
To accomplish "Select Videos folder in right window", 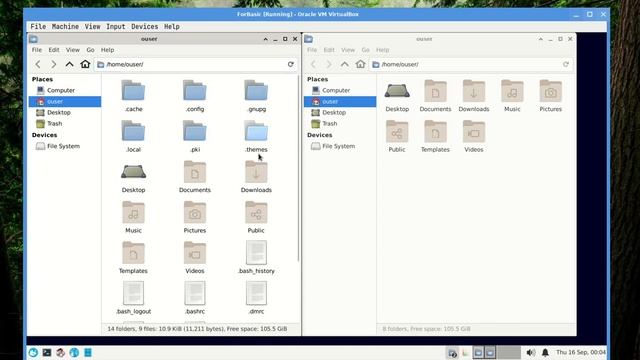I will point(474,136).
